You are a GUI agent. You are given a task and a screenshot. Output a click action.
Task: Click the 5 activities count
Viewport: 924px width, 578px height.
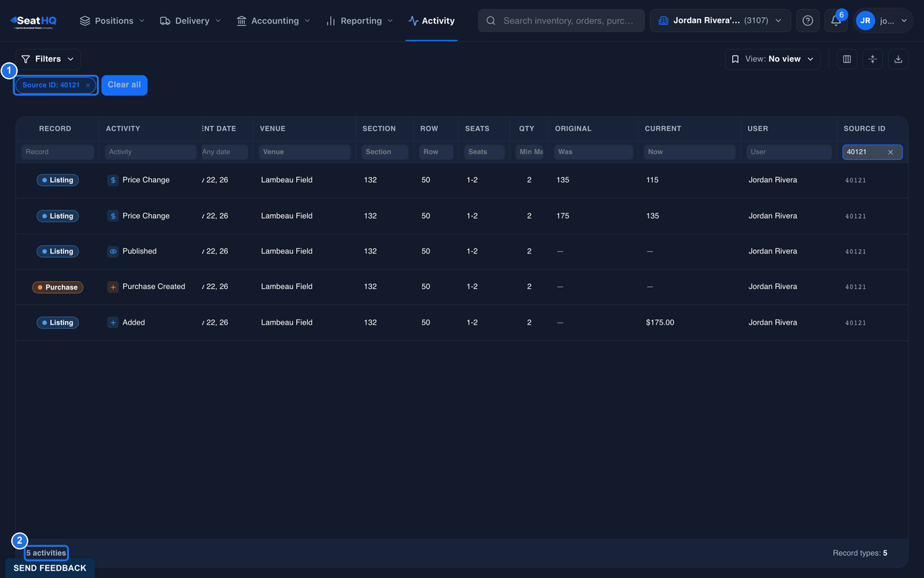pyautogui.click(x=46, y=554)
